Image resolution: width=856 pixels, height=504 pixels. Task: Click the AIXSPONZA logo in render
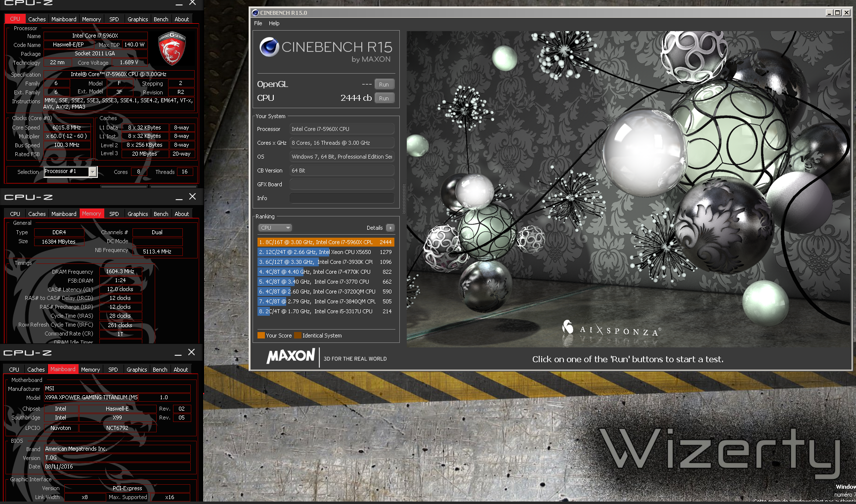click(611, 329)
